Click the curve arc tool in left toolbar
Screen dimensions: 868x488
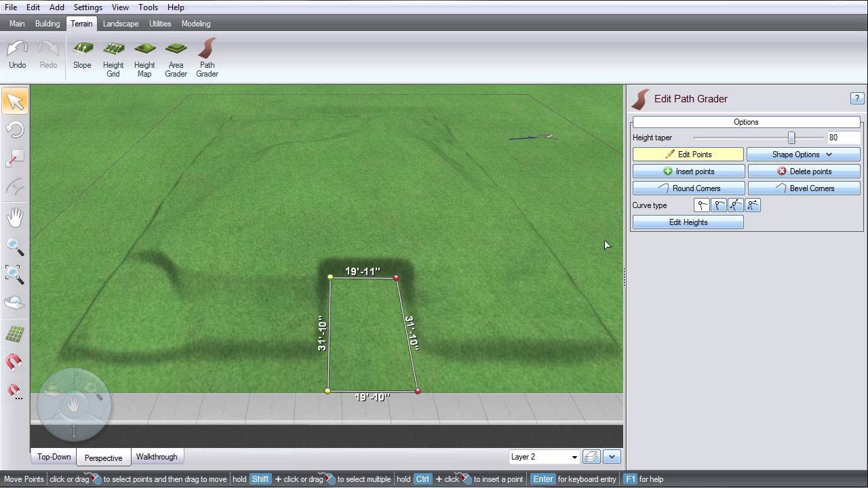(x=15, y=187)
